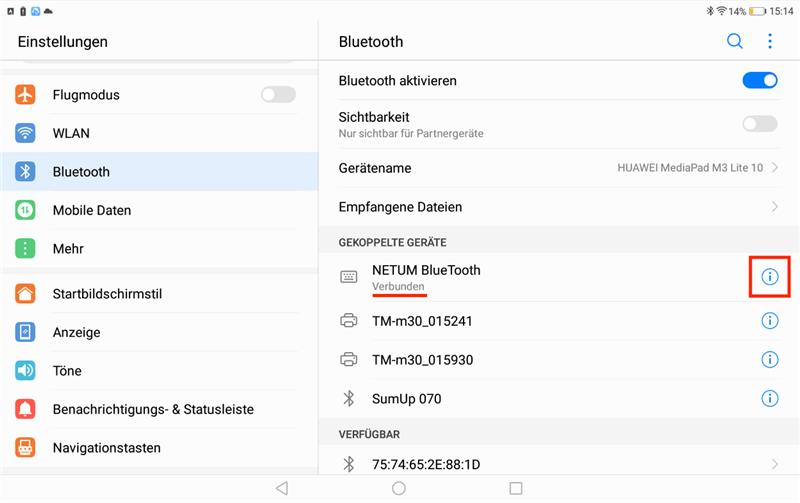Tap the WLAN wifi icon
Screen dimensions: 800x503
pyautogui.click(x=25, y=133)
